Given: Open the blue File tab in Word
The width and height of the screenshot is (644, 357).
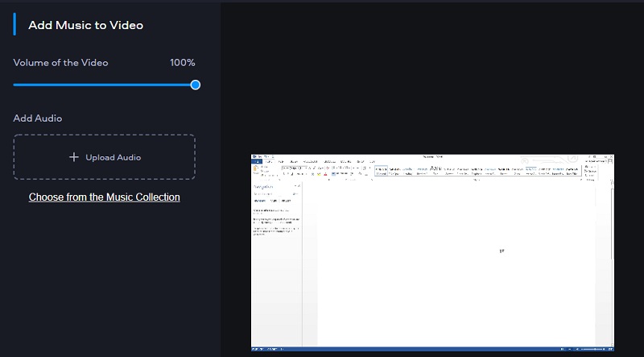Looking at the screenshot, I should tap(256, 161).
